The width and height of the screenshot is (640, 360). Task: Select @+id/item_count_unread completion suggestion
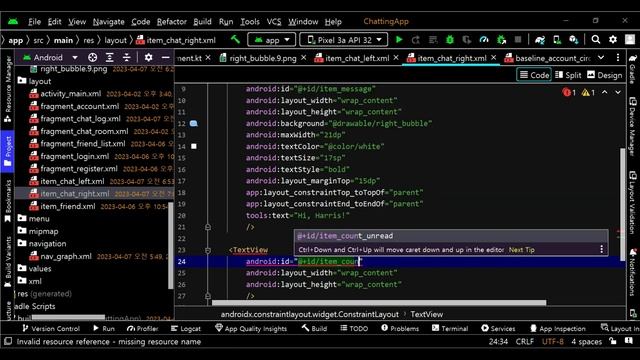coord(451,236)
